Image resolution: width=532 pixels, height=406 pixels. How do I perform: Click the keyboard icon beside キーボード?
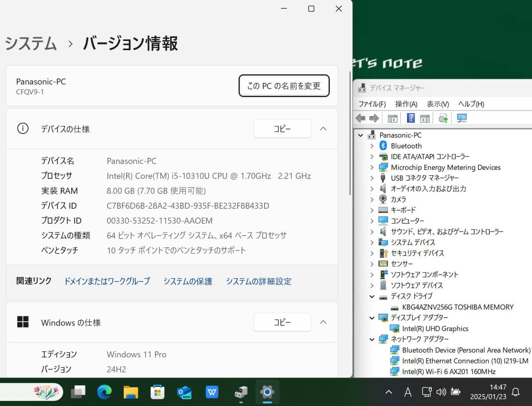click(383, 210)
